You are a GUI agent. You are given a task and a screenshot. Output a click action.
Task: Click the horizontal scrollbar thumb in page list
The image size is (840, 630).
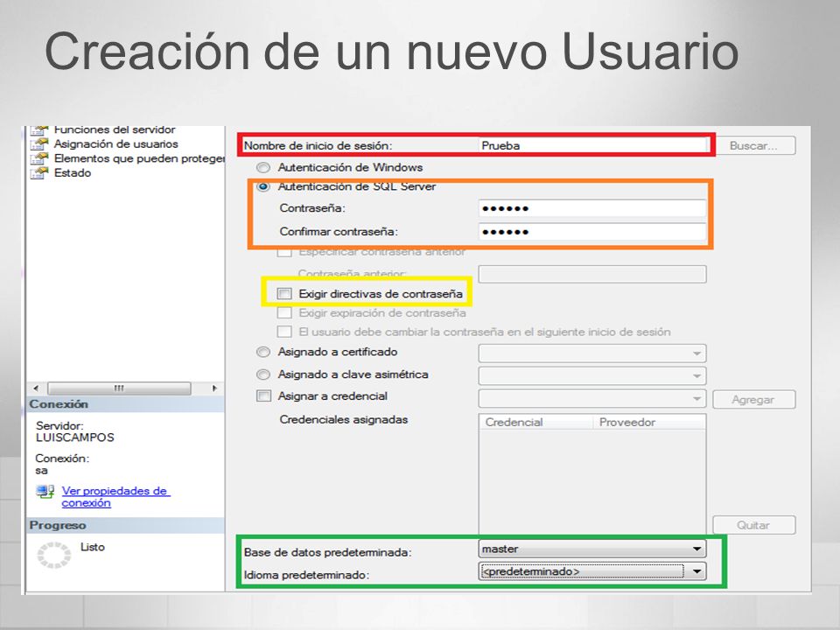point(119,388)
